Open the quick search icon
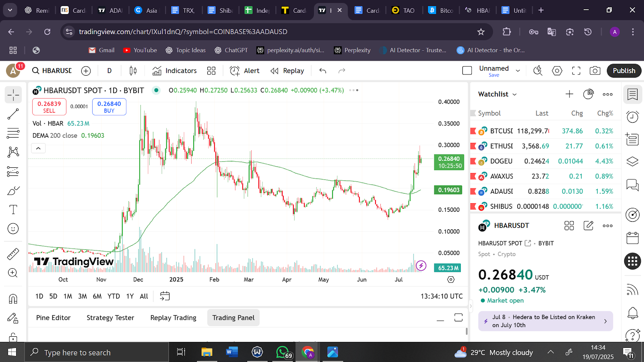Image resolution: width=644 pixels, height=362 pixels. [x=538, y=71]
